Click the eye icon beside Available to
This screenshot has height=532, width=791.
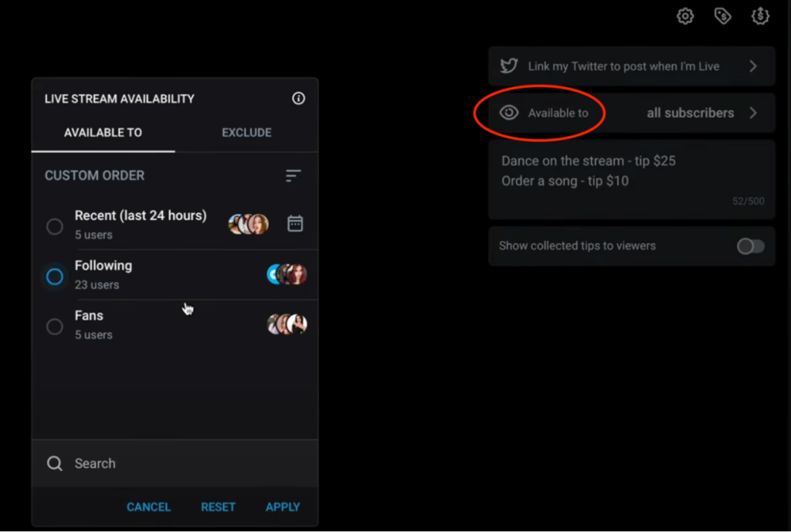(508, 113)
